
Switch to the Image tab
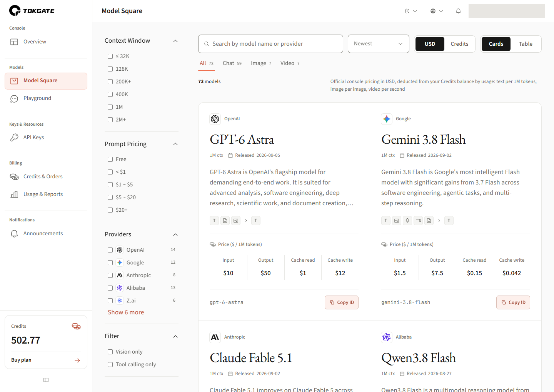(261, 63)
